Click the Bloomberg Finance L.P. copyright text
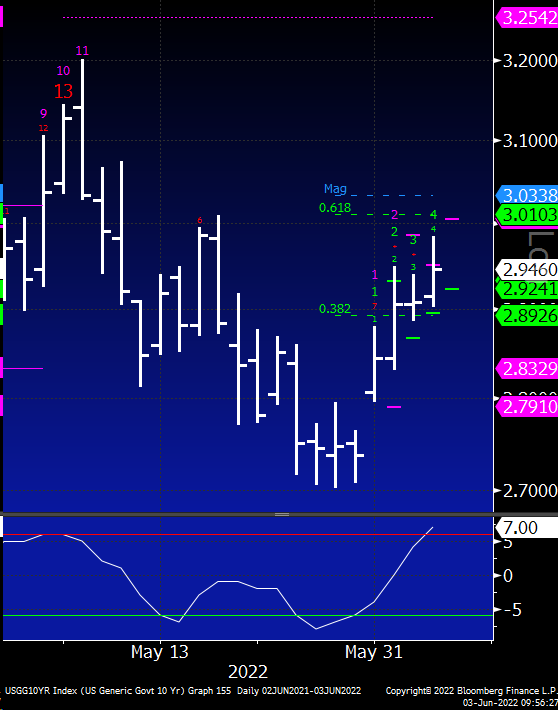The image size is (558, 710). [471, 691]
